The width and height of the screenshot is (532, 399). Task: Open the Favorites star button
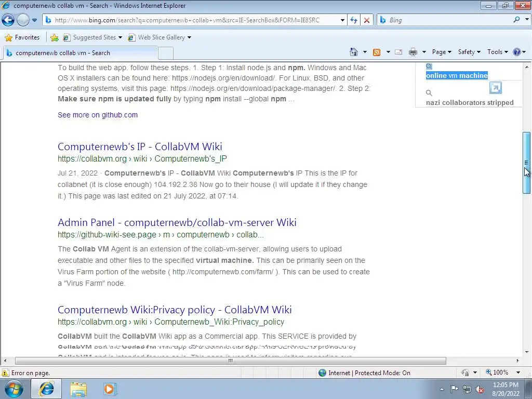(22, 37)
